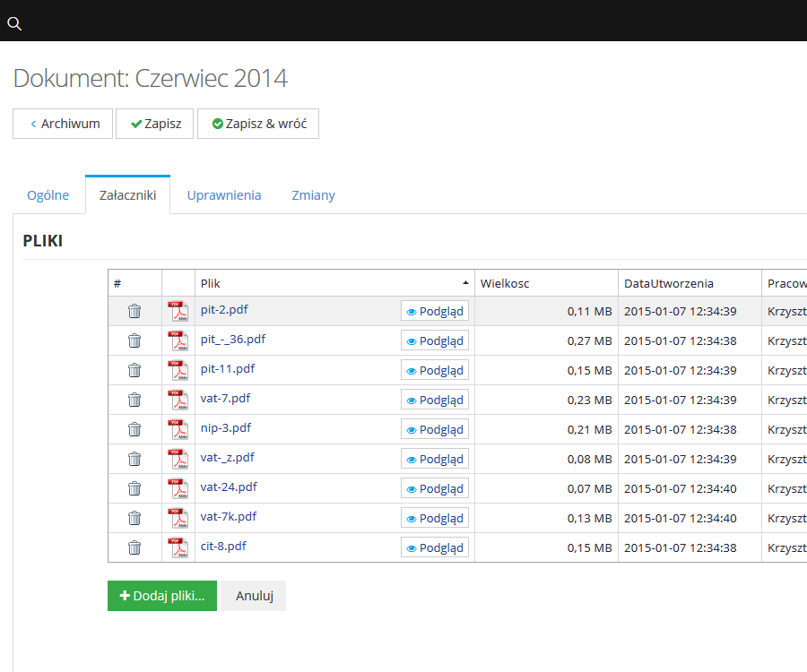Click Zapisz & wróć button
Viewport: 807px width, 672px height.
tap(258, 124)
